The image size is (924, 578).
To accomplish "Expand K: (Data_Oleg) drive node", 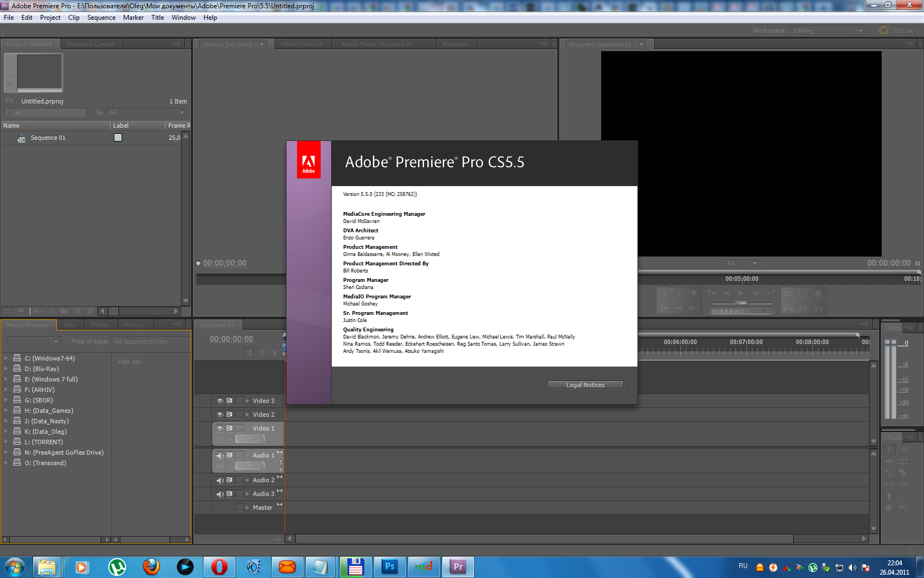I will pyautogui.click(x=6, y=431).
